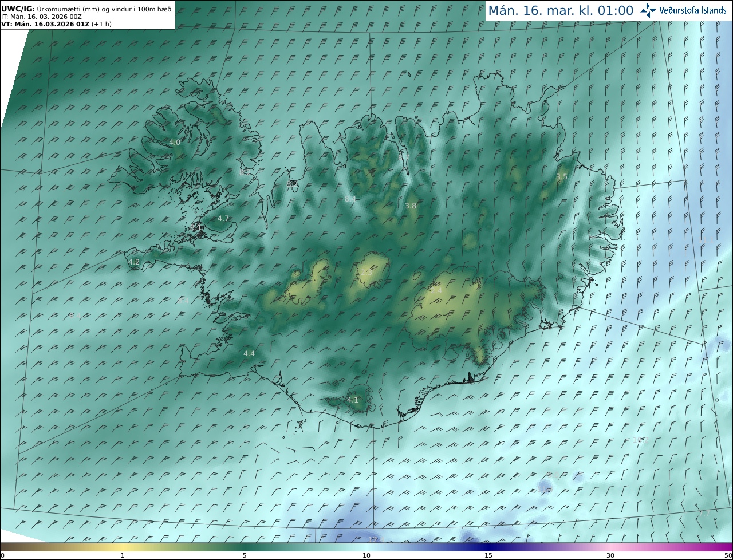The image size is (733, 560).
Task: Click the 2.3 value on the central glacier
Action: [366, 272]
